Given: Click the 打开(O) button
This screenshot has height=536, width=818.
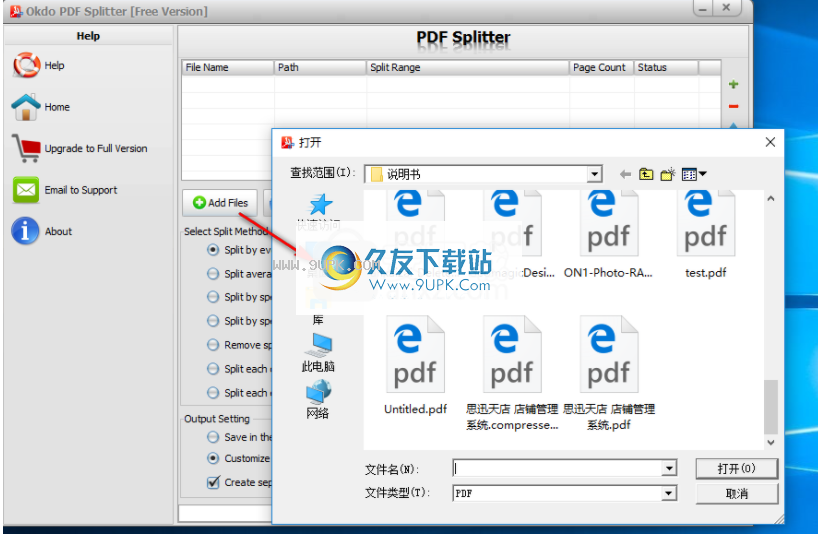Looking at the screenshot, I should (736, 469).
